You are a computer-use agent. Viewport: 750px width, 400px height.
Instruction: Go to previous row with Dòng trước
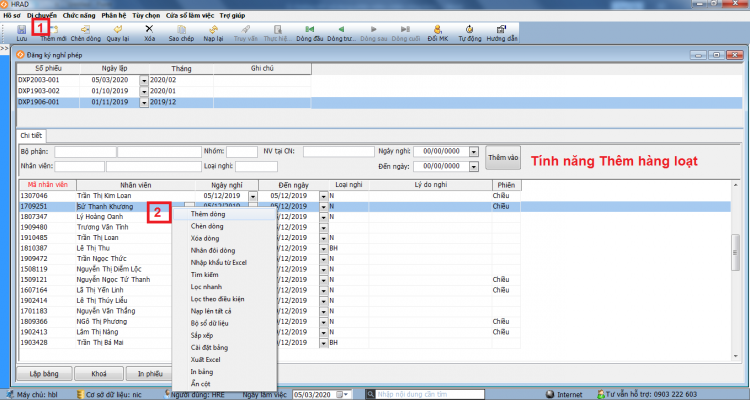click(341, 29)
